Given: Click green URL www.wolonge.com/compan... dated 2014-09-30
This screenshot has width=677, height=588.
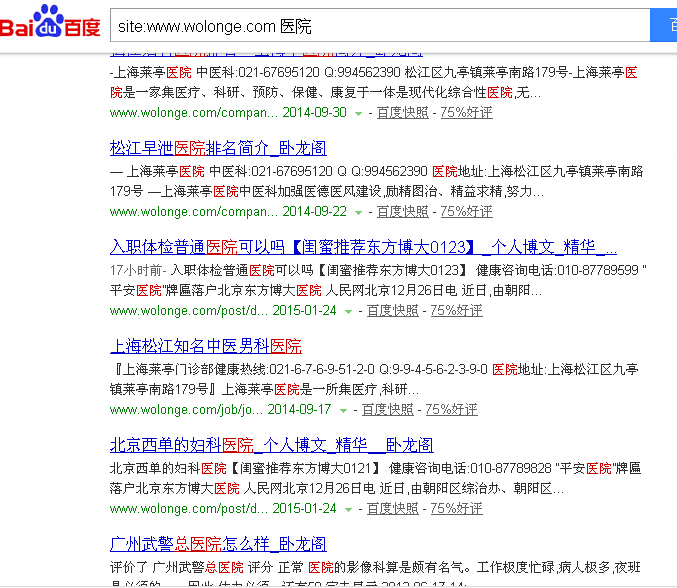Looking at the screenshot, I should 194,113.
